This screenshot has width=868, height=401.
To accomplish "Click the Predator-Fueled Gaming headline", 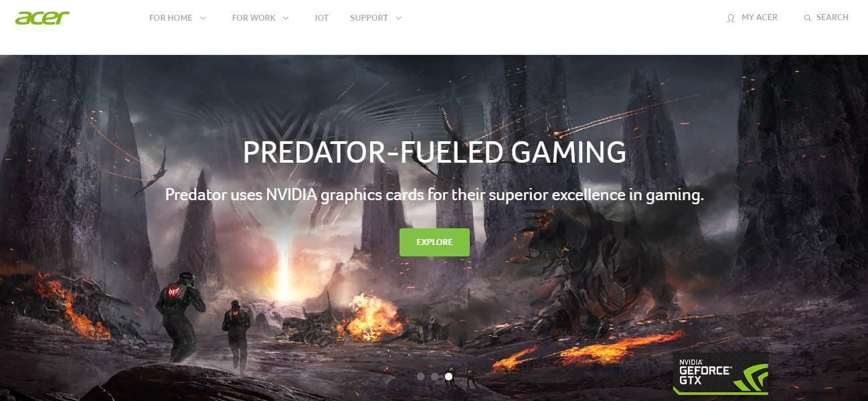I will [434, 153].
